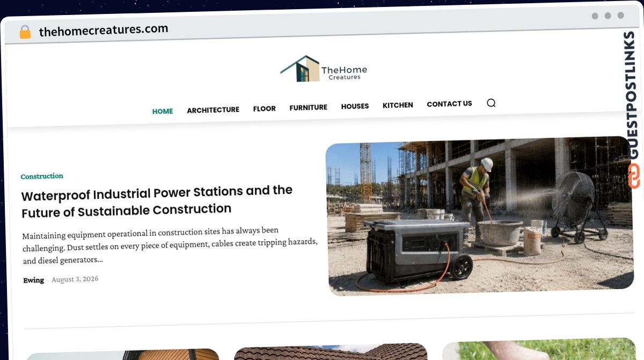Image resolution: width=644 pixels, height=360 pixels.
Task: Click the thehomecreatures.com address text
Action: click(x=104, y=31)
